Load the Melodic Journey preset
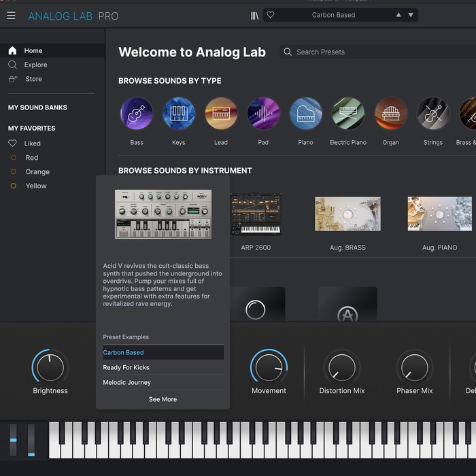Screen dimensions: 476x476 point(163,382)
